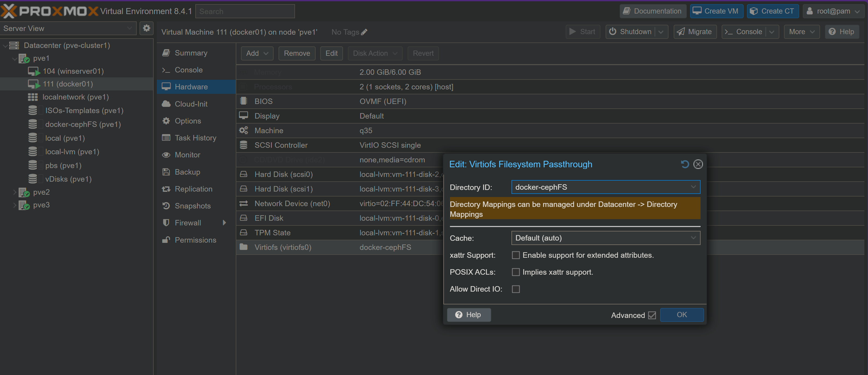Click the Machine gears icon
868x375 pixels.
point(243,130)
